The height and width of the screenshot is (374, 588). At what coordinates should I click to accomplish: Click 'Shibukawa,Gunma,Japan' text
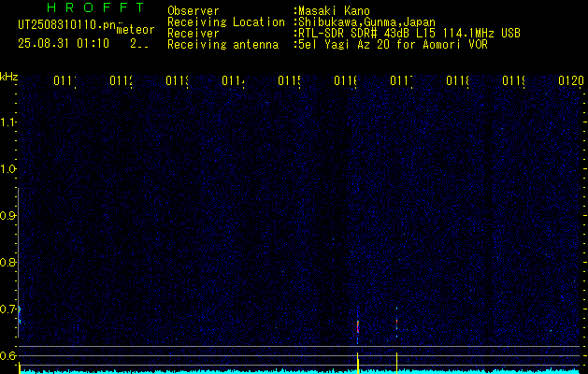click(366, 22)
